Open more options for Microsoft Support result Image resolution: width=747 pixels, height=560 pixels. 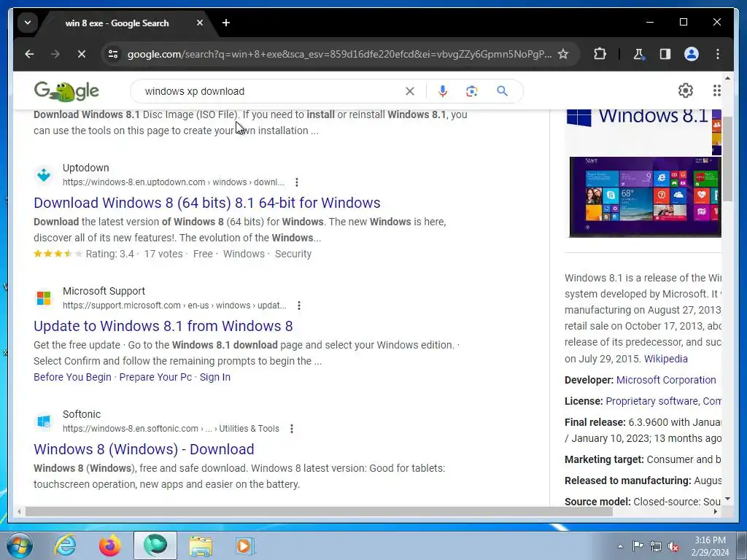point(299,306)
